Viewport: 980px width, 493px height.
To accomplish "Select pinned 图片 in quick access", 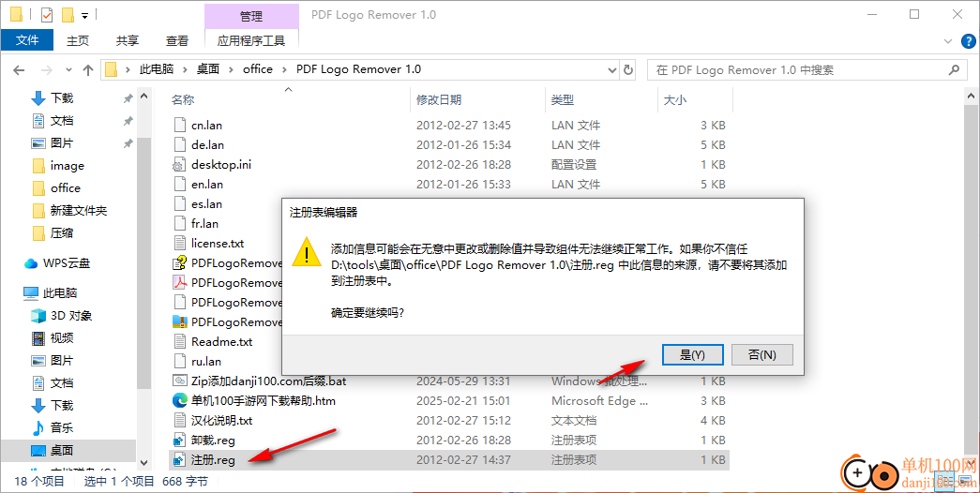I will click(62, 143).
